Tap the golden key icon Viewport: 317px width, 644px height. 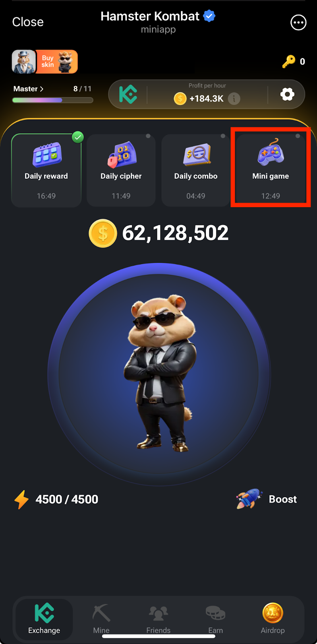(288, 62)
